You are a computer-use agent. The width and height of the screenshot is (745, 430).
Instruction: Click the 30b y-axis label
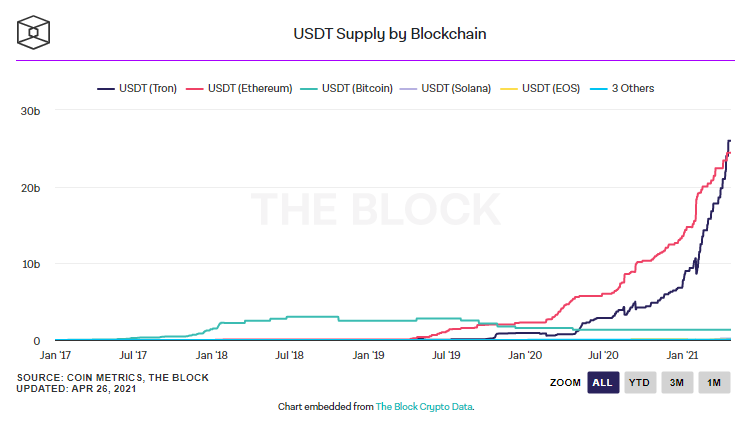30,110
